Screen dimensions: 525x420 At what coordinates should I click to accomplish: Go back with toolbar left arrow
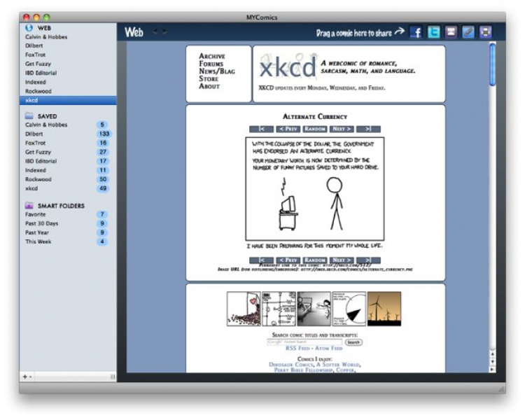[155, 31]
